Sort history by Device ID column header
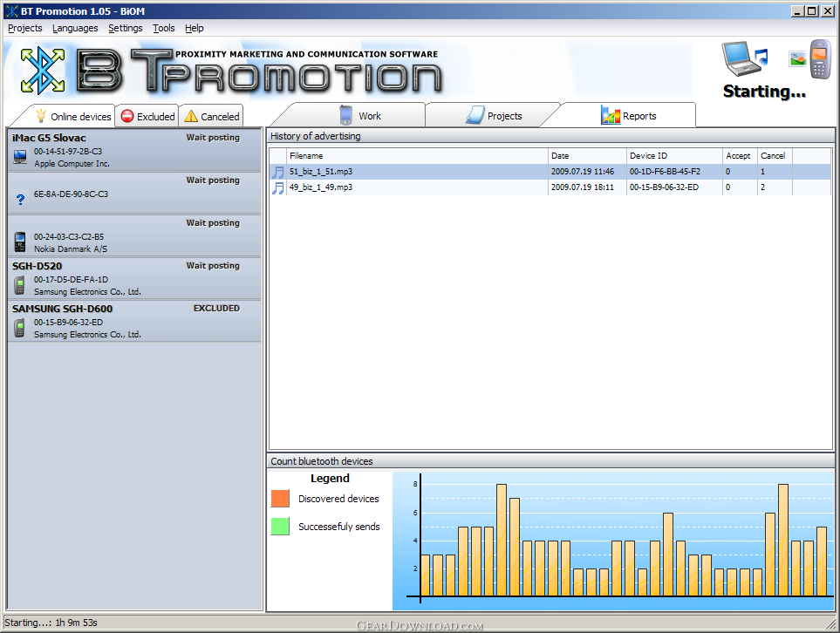This screenshot has height=633, width=840. point(673,156)
